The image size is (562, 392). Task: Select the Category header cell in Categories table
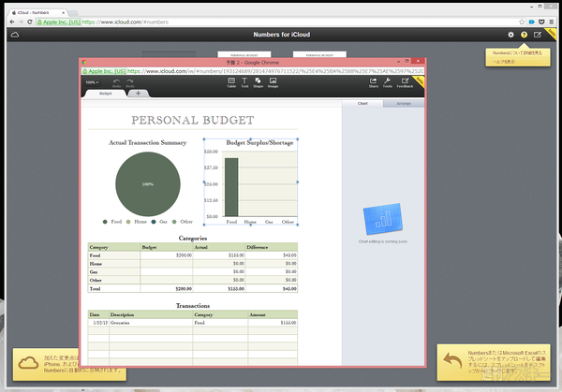pos(114,247)
